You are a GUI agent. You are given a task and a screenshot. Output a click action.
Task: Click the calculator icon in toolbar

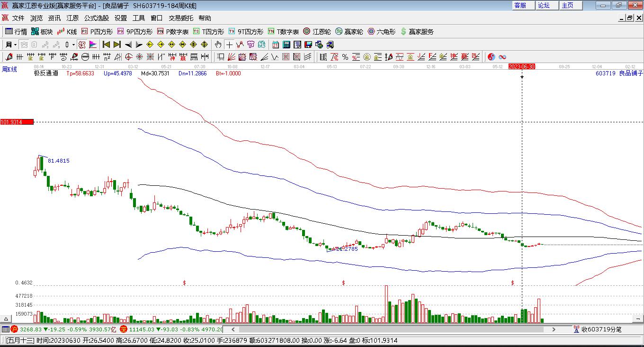coord(286,45)
